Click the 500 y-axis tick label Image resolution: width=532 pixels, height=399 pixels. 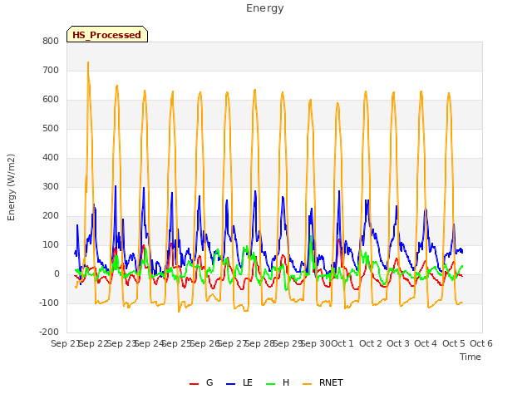tap(51, 128)
